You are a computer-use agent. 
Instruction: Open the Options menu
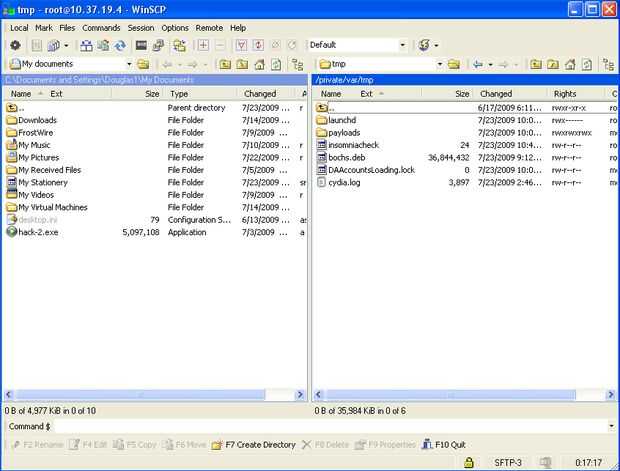[x=175, y=28]
